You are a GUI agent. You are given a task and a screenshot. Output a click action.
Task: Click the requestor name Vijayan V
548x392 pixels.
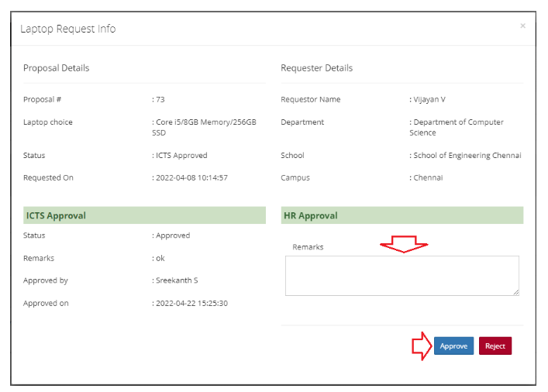(x=429, y=99)
